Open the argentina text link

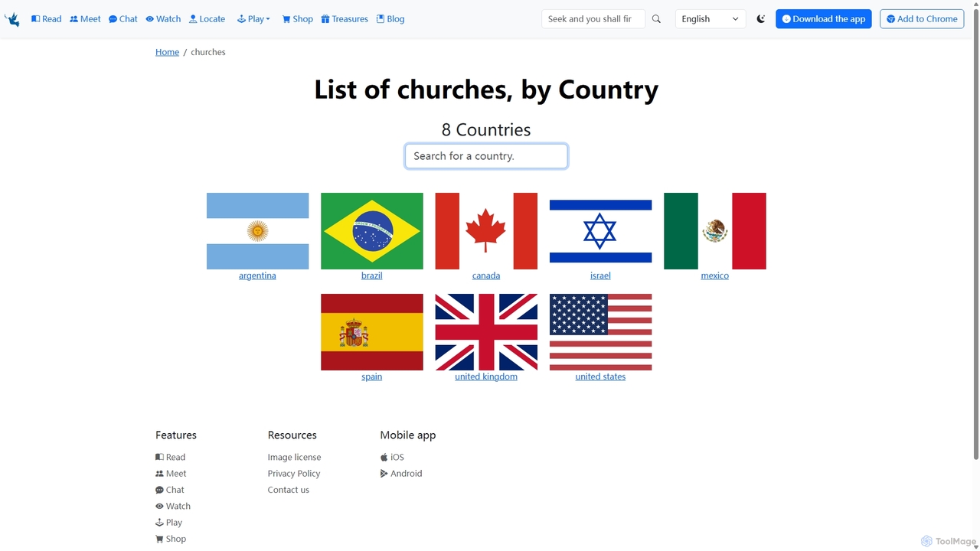pos(257,275)
